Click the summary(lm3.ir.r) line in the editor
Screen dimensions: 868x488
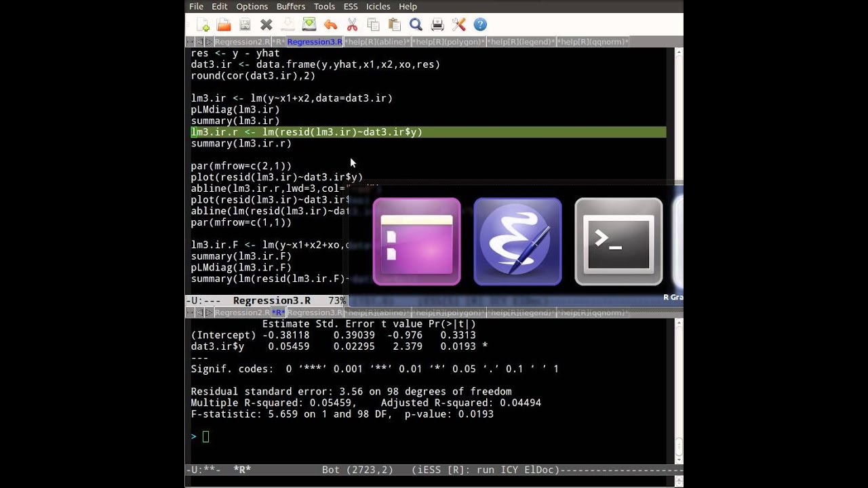point(241,144)
